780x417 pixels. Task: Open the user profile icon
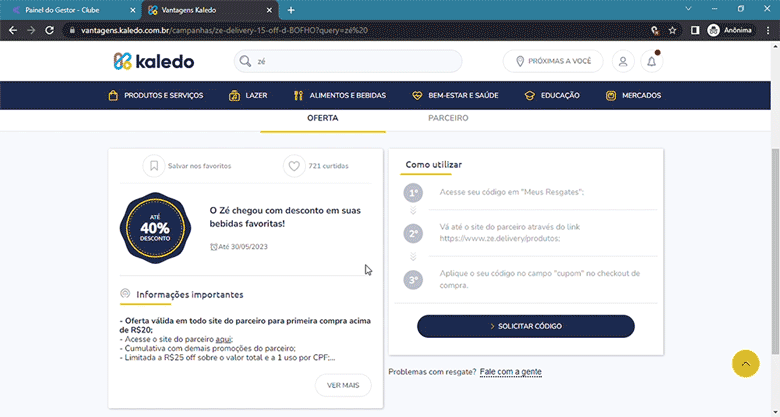coord(623,61)
